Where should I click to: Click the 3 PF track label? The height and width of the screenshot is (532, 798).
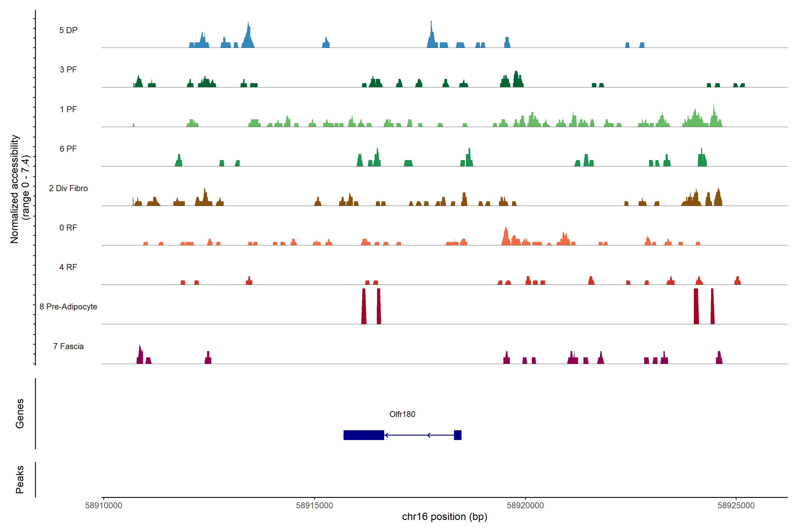pyautogui.click(x=68, y=70)
